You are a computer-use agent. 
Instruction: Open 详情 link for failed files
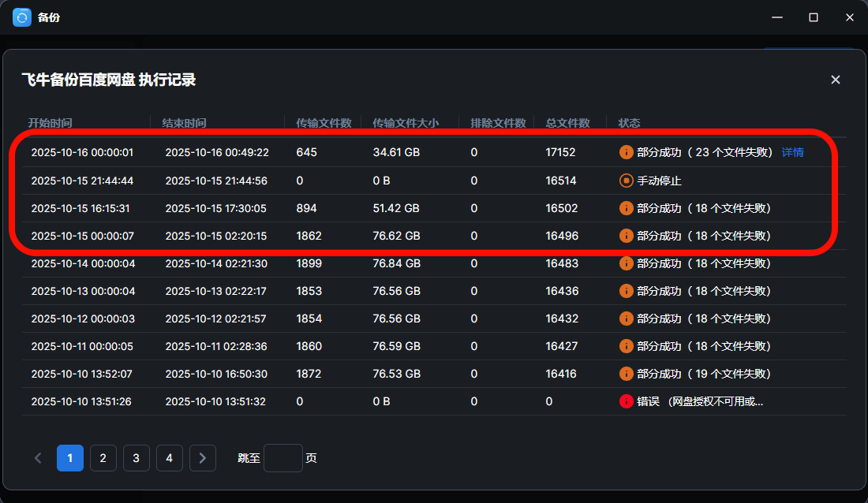(x=792, y=152)
